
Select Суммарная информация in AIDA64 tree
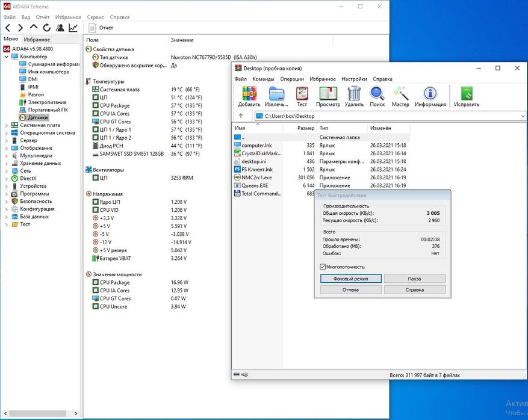click(x=49, y=64)
